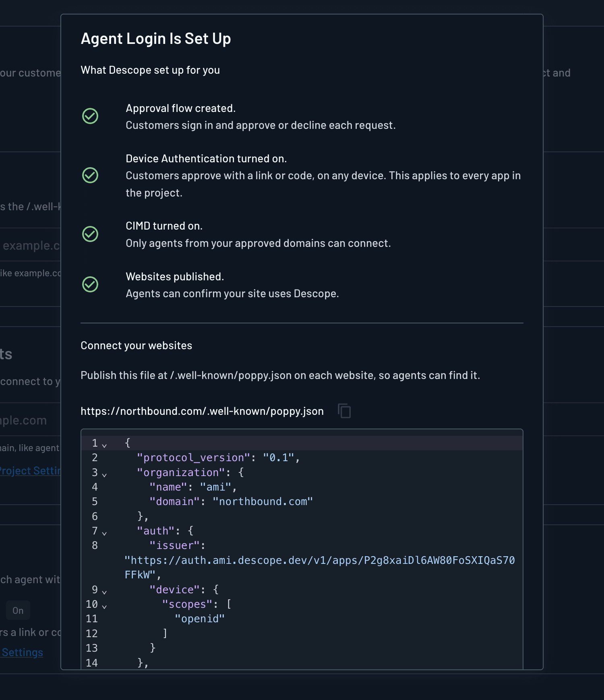Image resolution: width=604 pixels, height=700 pixels.
Task: Fold the auth block at line 7
Action: tap(104, 533)
